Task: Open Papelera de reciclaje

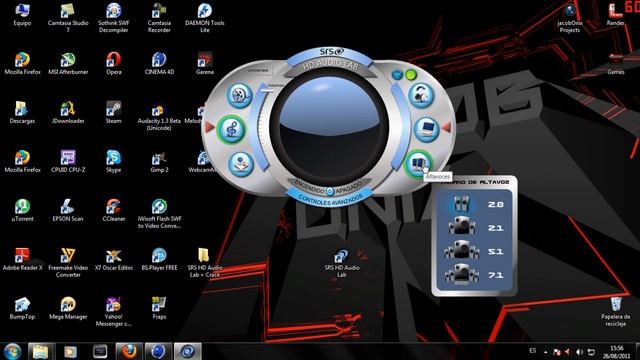Action: 616,312
